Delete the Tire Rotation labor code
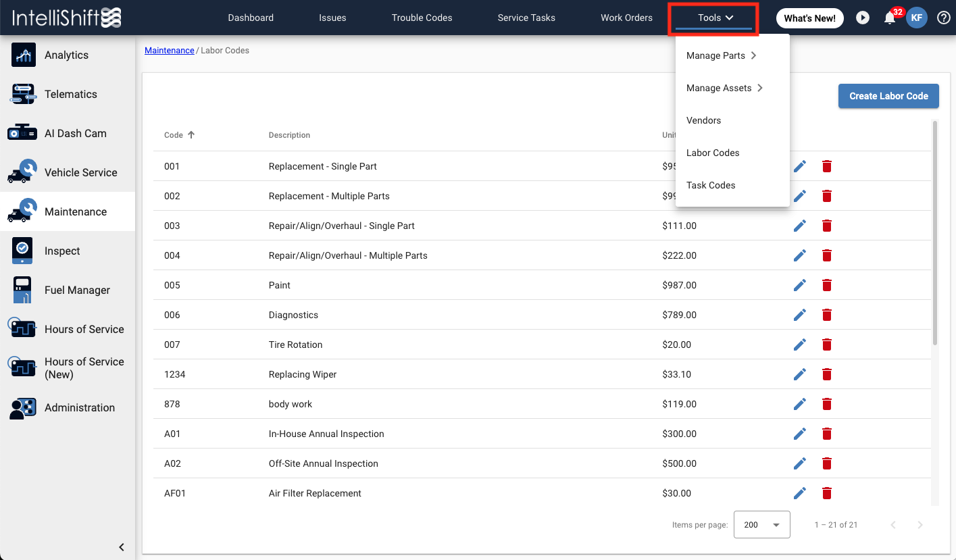The image size is (956, 560). coord(826,345)
